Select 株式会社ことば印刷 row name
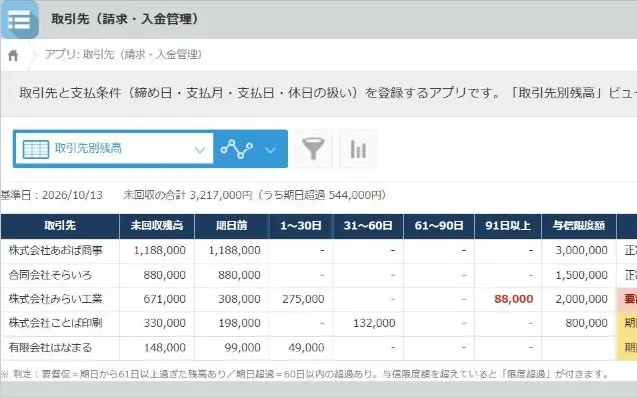Viewport: 637px width, 398px height. click(x=56, y=323)
